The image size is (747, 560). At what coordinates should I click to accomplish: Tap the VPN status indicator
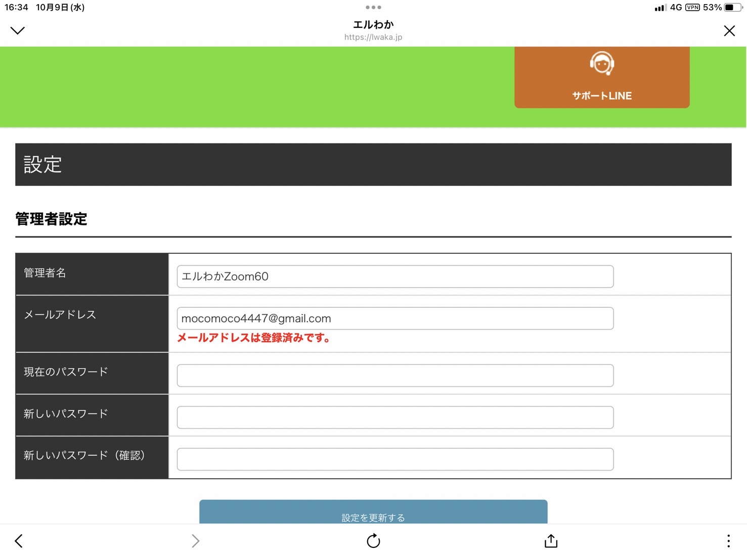coord(692,8)
